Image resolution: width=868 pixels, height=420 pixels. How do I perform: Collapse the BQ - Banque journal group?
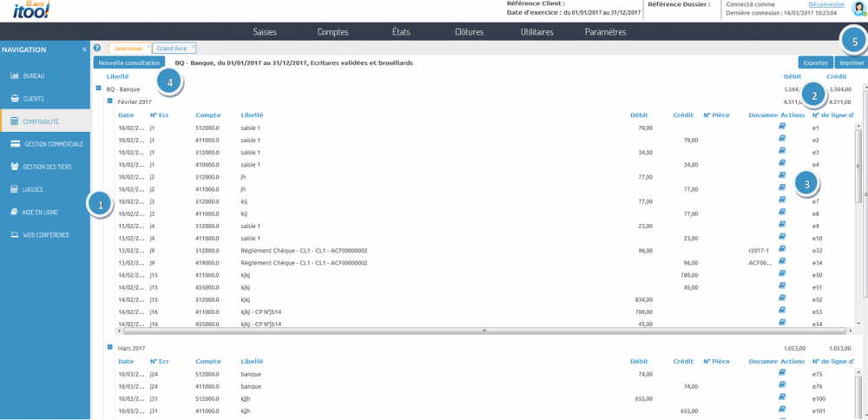coord(98,89)
